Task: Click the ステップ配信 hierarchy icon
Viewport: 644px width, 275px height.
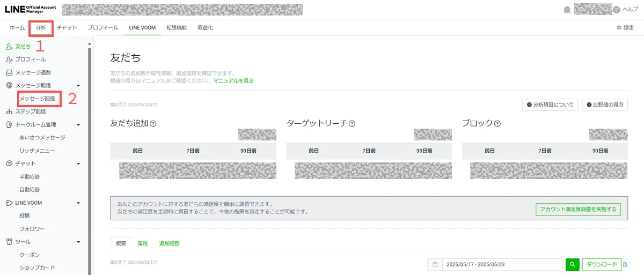Action: coord(9,112)
